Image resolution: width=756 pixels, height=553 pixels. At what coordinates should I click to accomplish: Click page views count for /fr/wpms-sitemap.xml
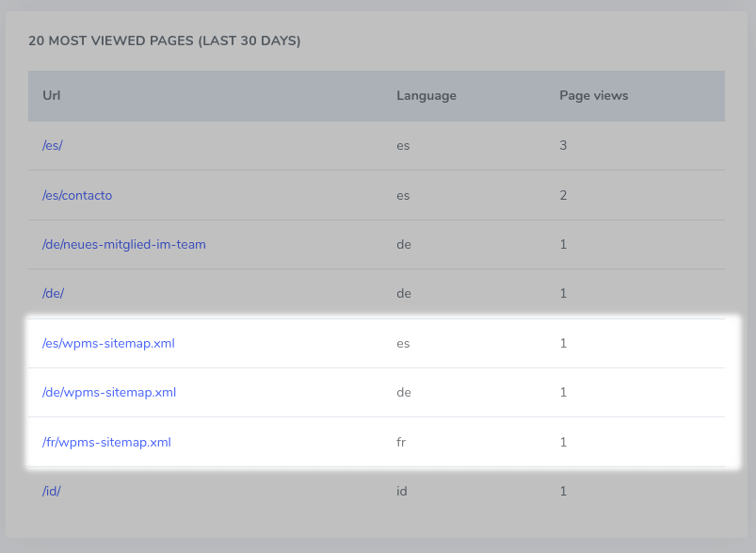coord(563,442)
